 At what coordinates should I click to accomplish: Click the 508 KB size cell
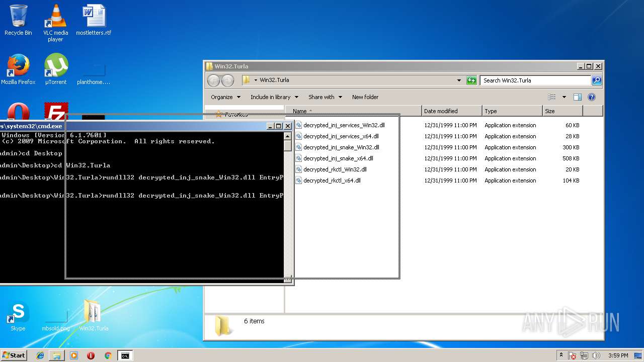coord(571,158)
